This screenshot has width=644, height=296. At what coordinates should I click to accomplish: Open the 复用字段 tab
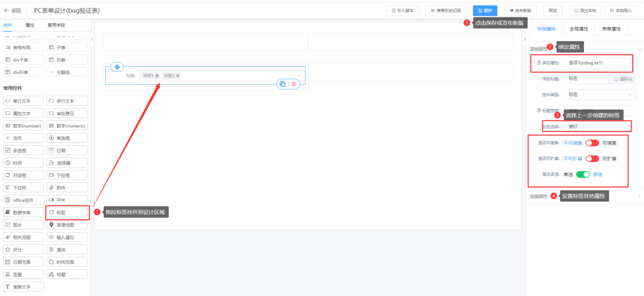click(56, 25)
